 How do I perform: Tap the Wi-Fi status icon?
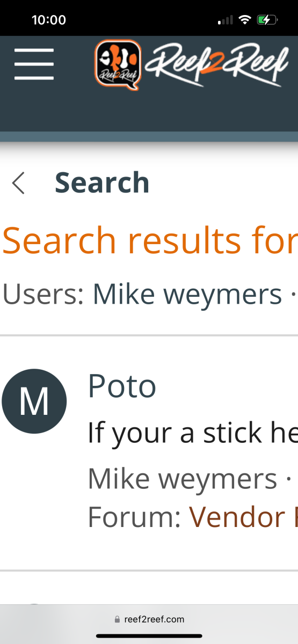(245, 20)
